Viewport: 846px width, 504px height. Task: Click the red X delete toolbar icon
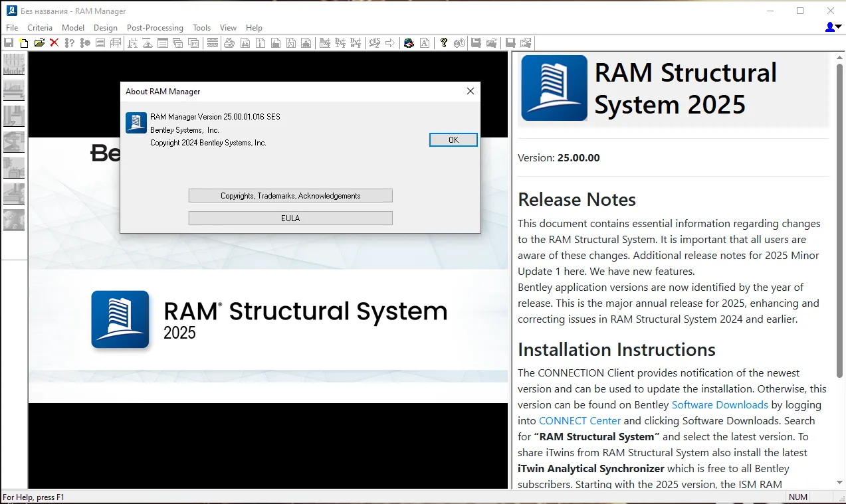[x=54, y=43]
